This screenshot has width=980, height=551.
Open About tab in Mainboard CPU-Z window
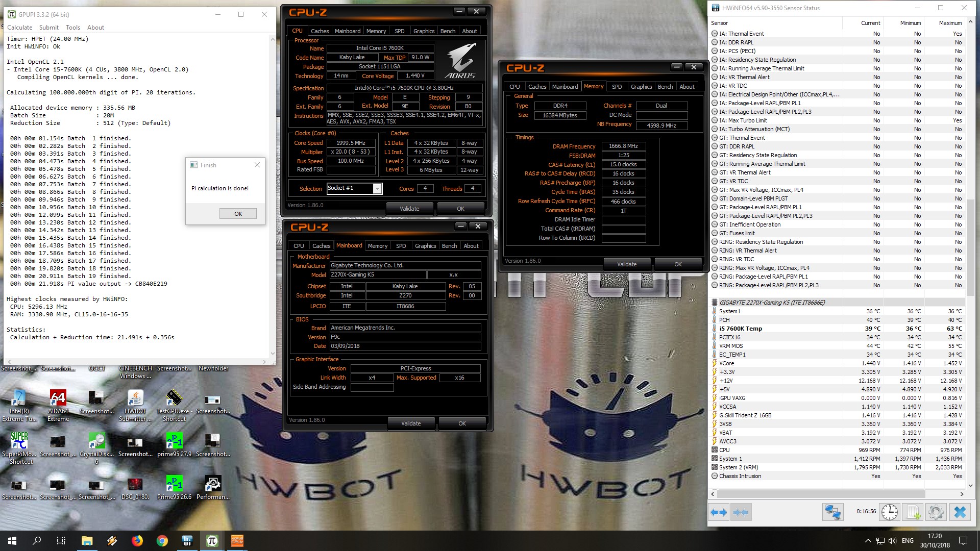pyautogui.click(x=471, y=246)
